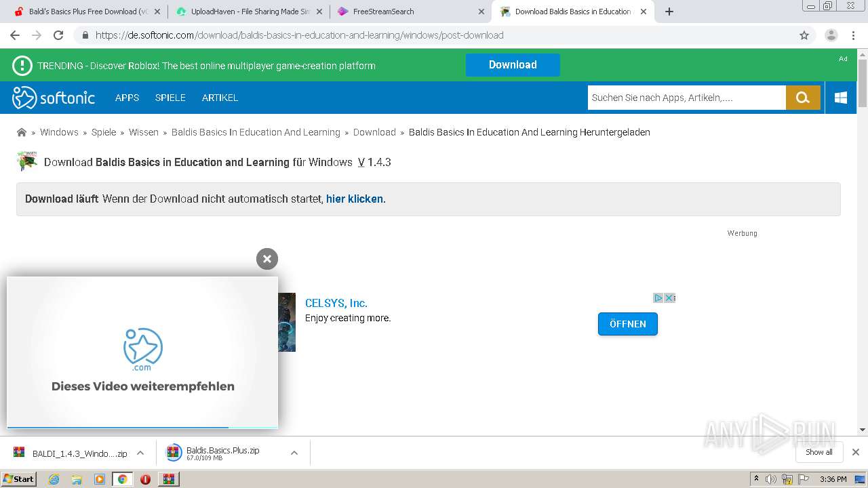This screenshot has width=868, height=488.
Task: Click the CELSYS ad image thumbnail
Action: click(287, 322)
